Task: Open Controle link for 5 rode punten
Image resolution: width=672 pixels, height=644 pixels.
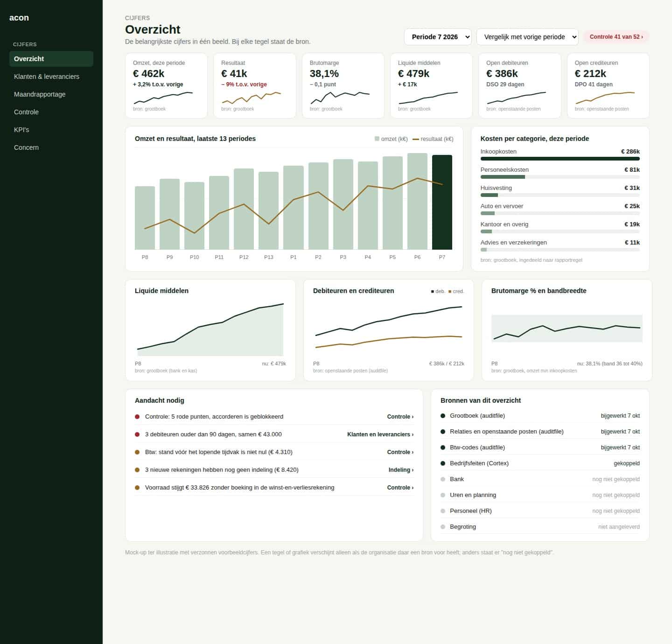Action: tap(400, 417)
